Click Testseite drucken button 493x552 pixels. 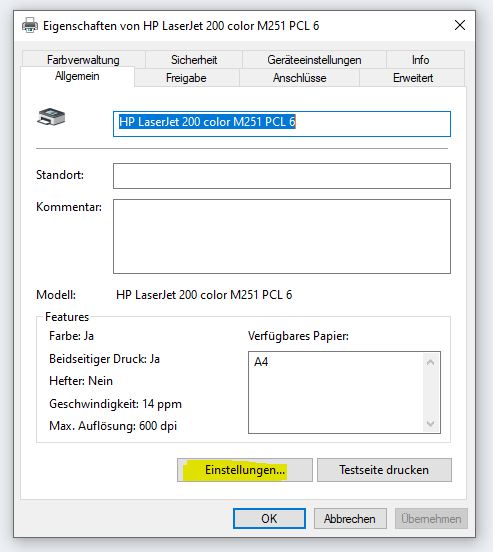pyautogui.click(x=384, y=470)
